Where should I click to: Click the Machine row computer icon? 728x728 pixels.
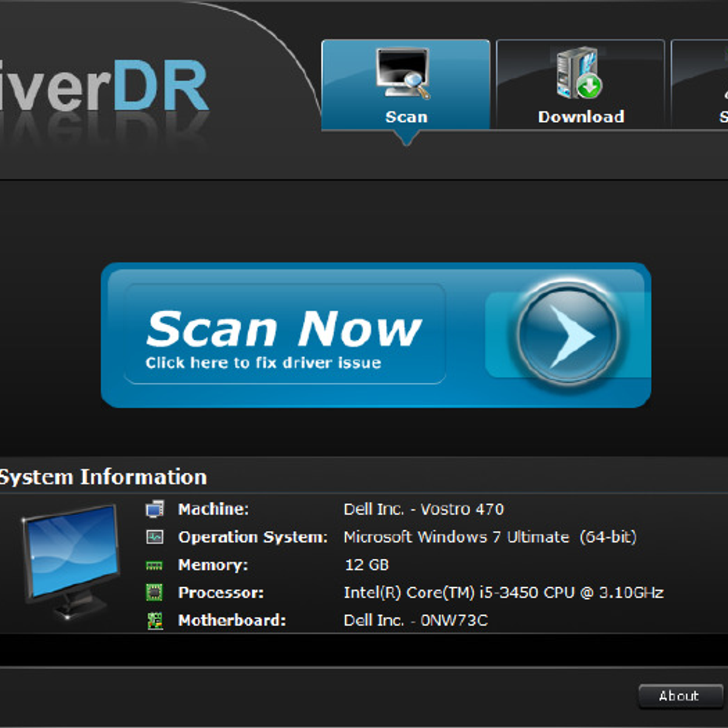click(x=155, y=509)
